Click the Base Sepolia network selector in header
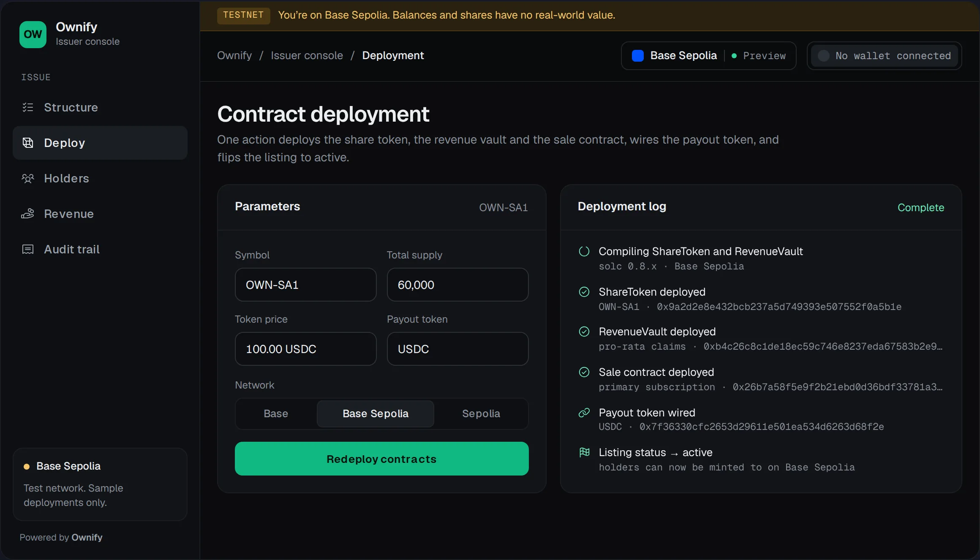Image resolution: width=980 pixels, height=560 pixels. [709, 56]
